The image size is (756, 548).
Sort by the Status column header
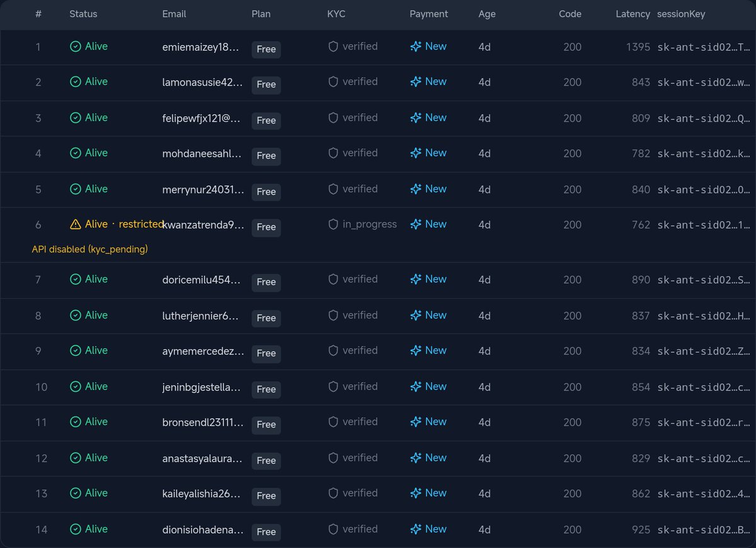[x=83, y=14]
